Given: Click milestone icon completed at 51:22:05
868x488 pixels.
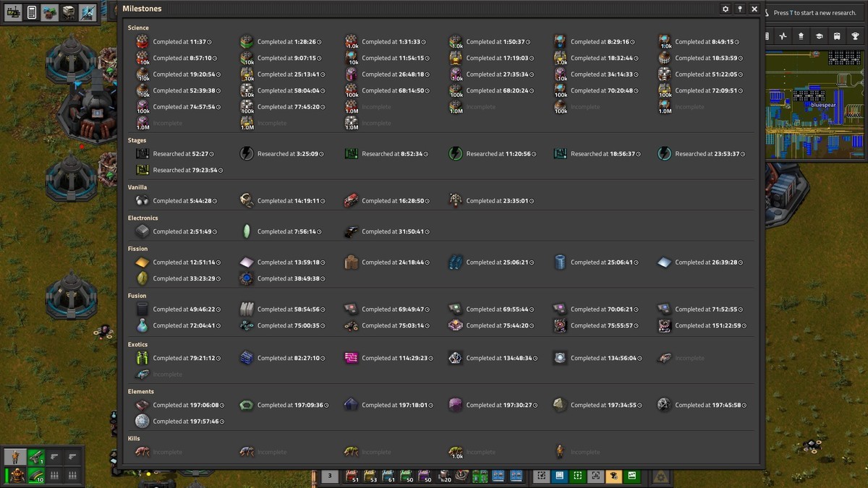Looking at the screenshot, I should (x=665, y=74).
